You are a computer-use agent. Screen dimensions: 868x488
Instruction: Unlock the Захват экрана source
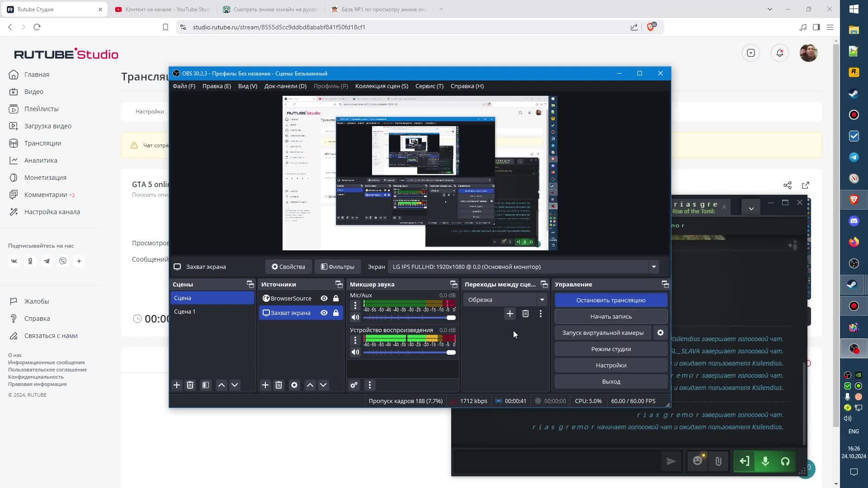click(x=336, y=313)
